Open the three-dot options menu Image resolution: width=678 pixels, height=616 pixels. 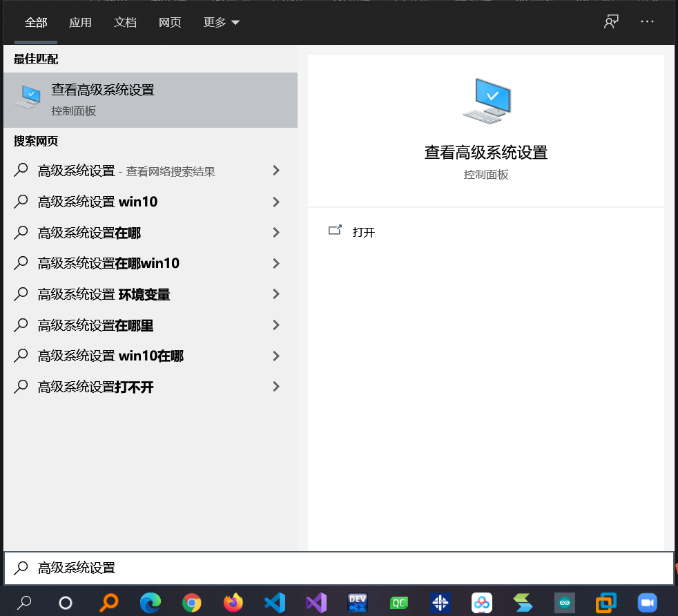(x=647, y=21)
